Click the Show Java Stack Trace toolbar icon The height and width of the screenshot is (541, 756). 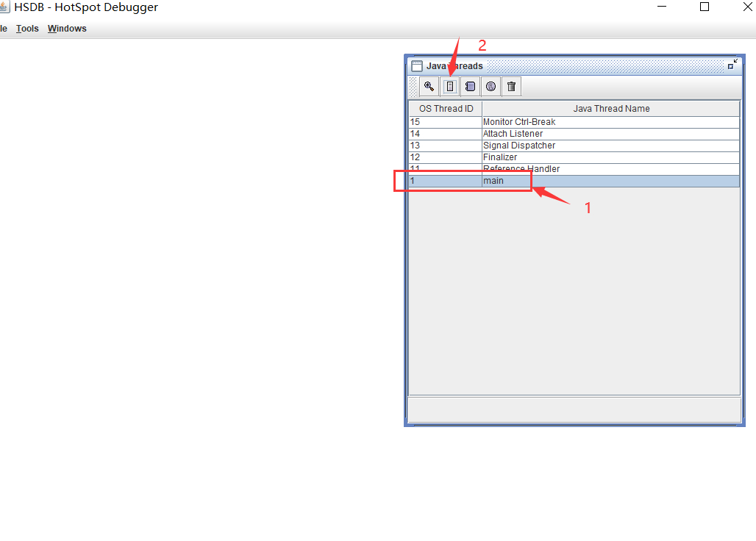pyautogui.click(x=470, y=86)
